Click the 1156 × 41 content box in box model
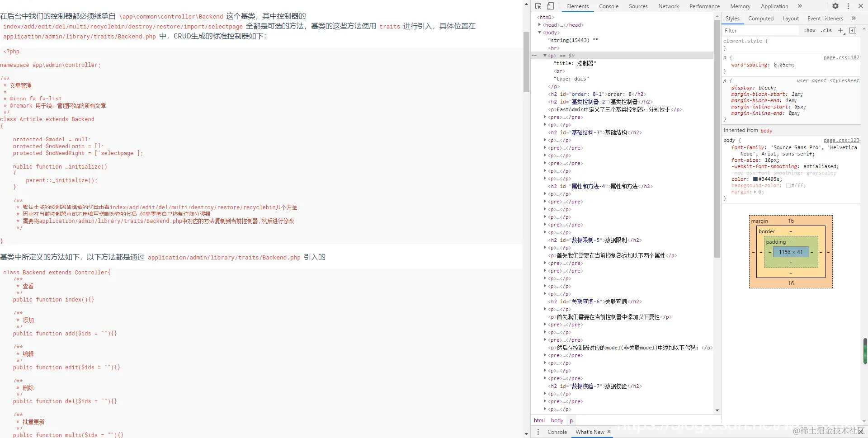Image resolution: width=868 pixels, height=438 pixels. point(791,252)
